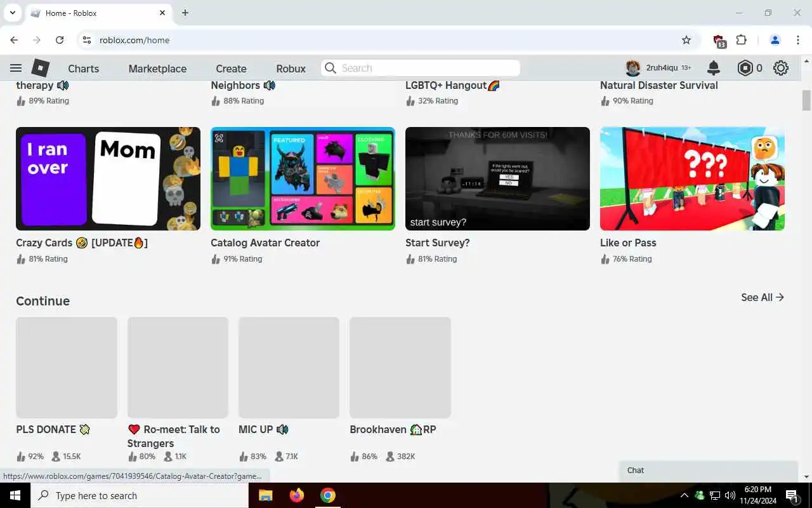Open the Crazy Cards game thumbnail
Viewport: 812px width, 508px height.
click(x=108, y=178)
